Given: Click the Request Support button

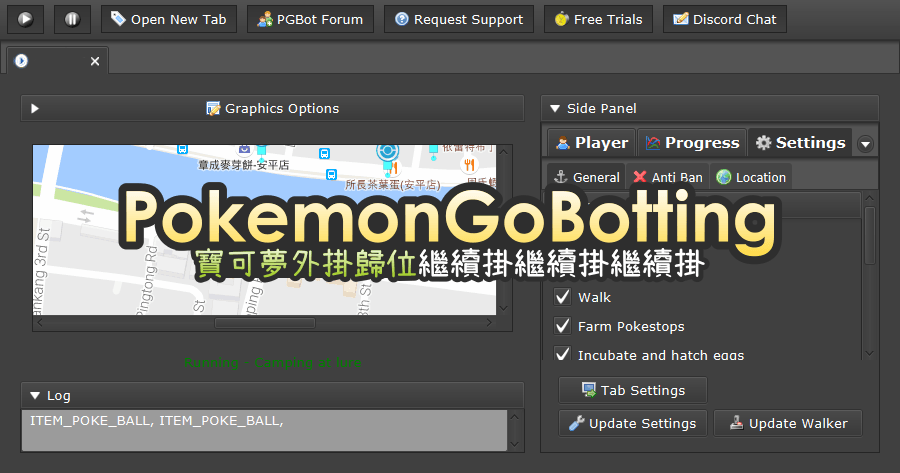Looking at the screenshot, I should pos(459,20).
